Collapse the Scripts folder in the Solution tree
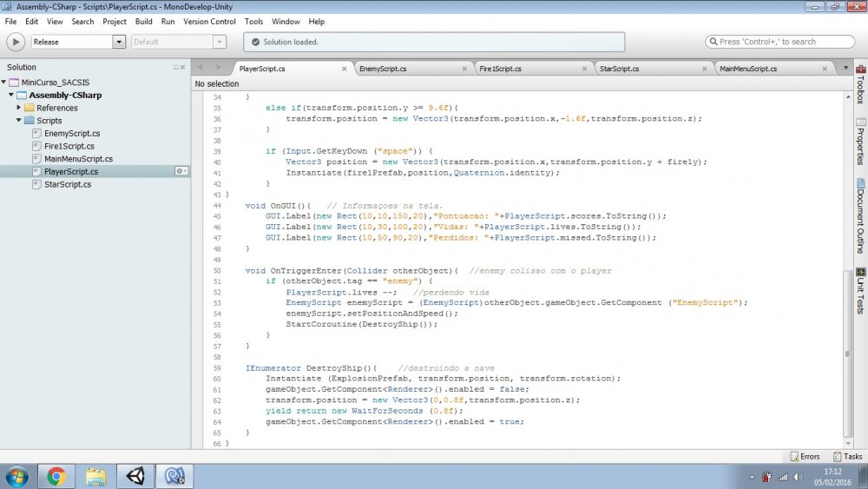This screenshot has height=489, width=868. [x=18, y=121]
